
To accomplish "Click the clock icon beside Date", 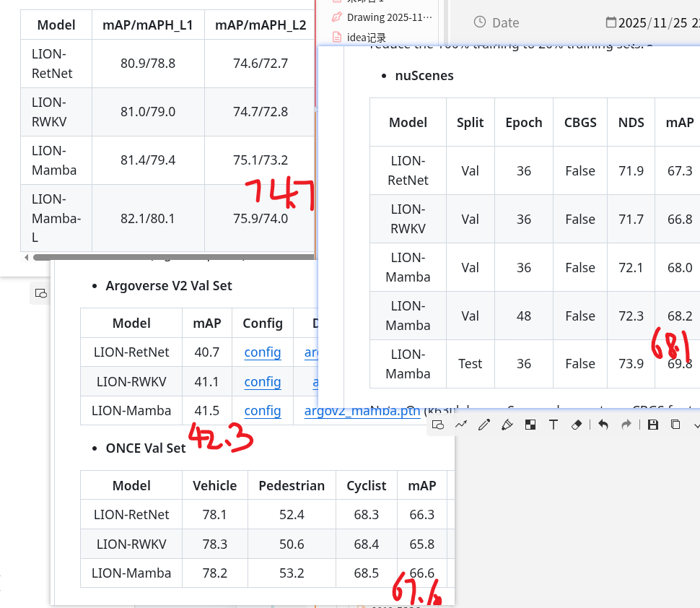I will 480,22.
